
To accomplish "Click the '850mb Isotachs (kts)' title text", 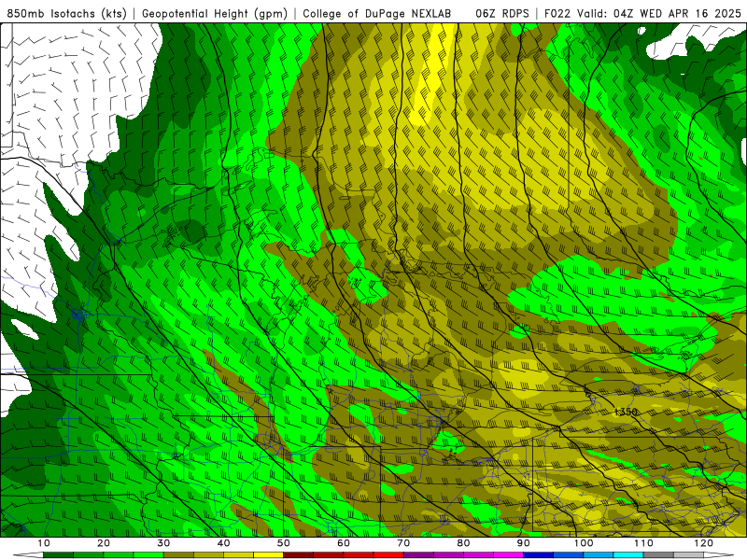I will point(66,13).
